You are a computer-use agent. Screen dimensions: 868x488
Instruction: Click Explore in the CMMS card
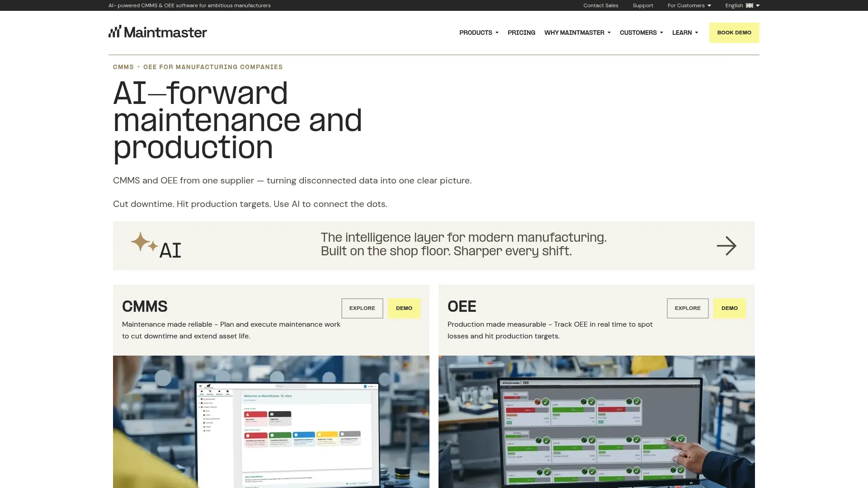point(362,308)
